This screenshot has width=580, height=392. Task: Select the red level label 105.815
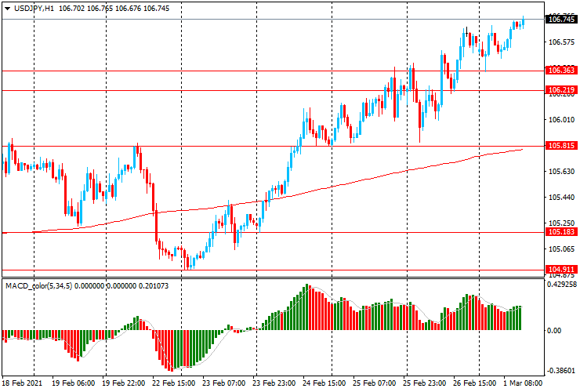(x=561, y=146)
